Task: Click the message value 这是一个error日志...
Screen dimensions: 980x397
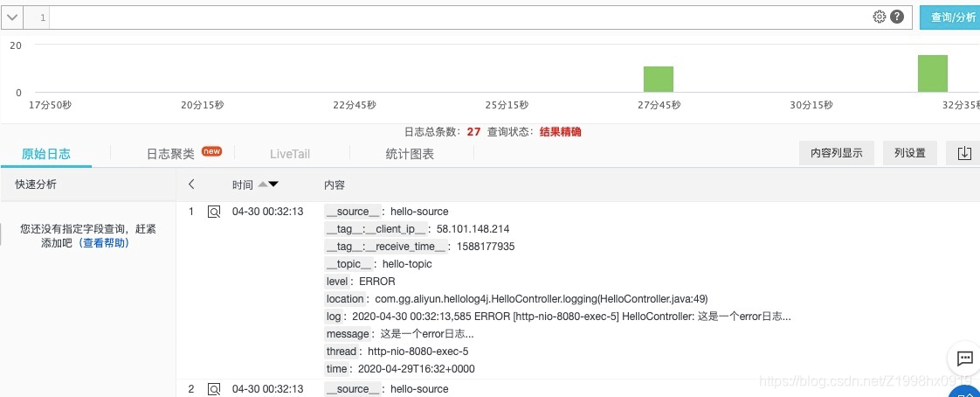Action: coord(427,334)
